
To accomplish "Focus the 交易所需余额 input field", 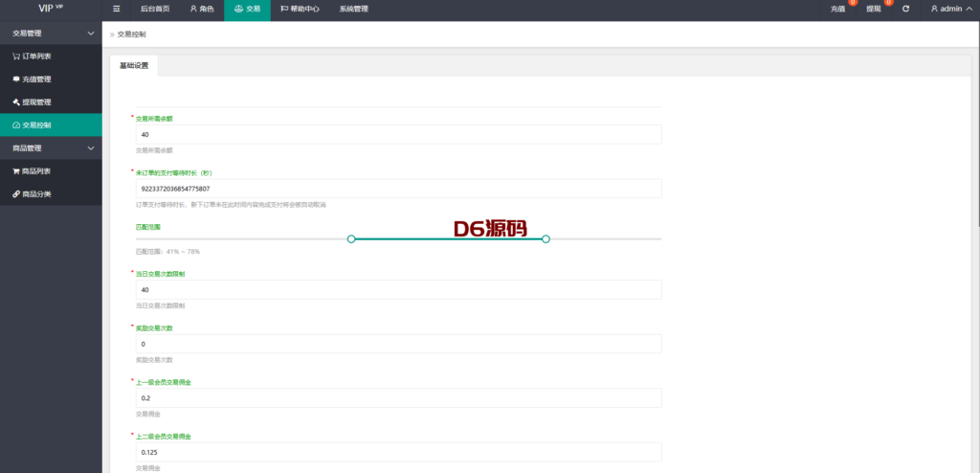I will pyautogui.click(x=398, y=134).
